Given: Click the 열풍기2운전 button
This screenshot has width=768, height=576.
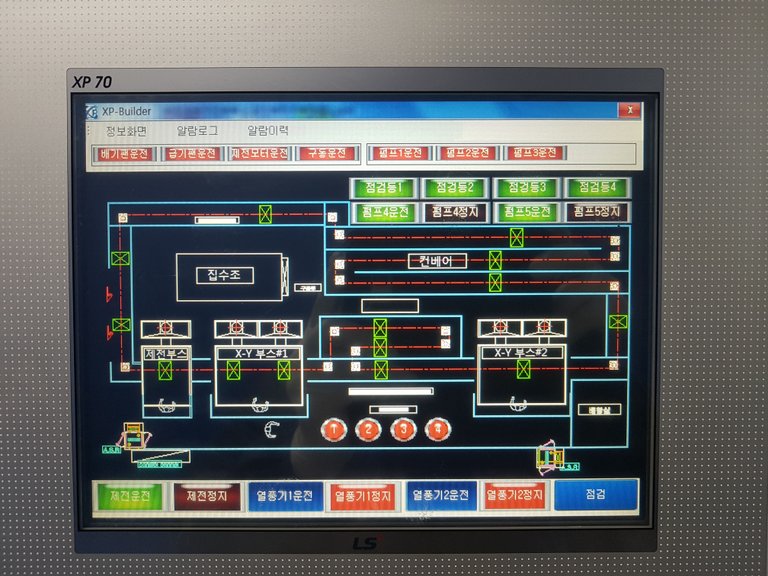Looking at the screenshot, I should 440,496.
